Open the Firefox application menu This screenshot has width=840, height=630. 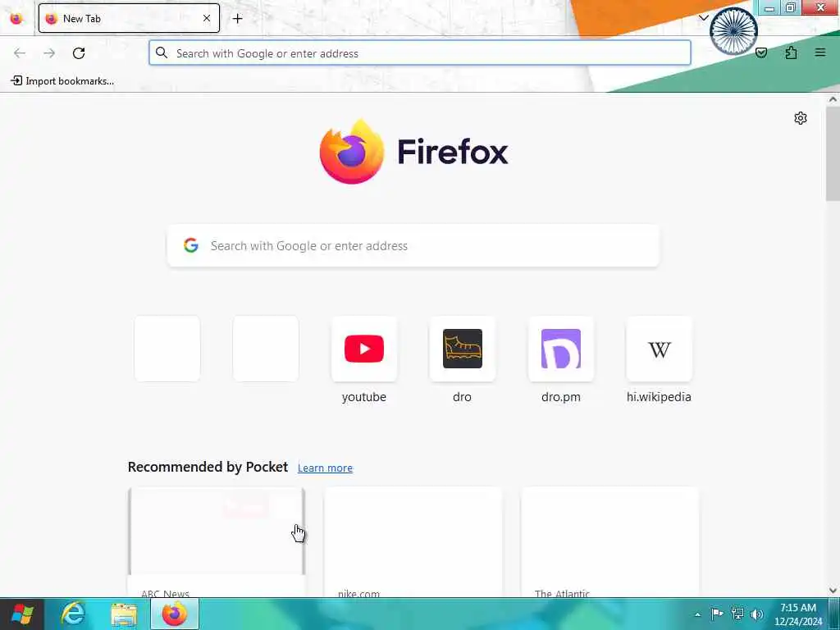coord(820,53)
